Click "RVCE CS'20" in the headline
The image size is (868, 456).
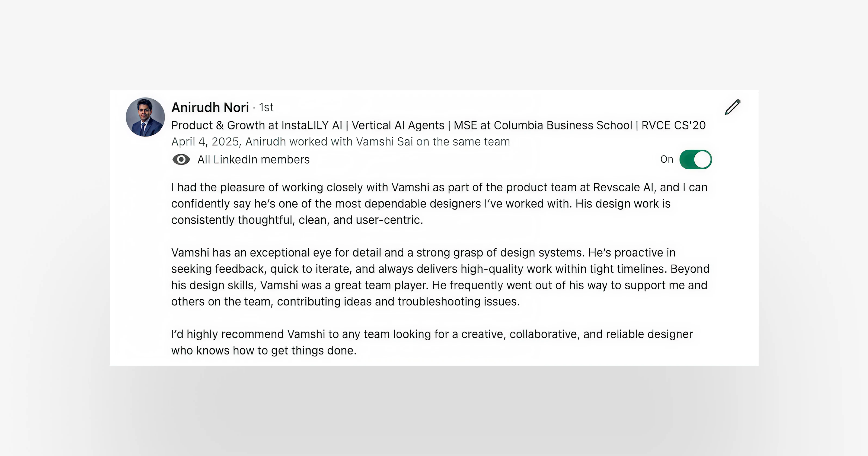673,125
